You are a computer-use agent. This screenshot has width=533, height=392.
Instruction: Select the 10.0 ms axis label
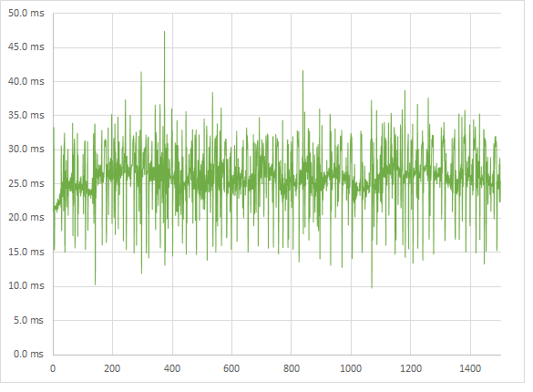pos(26,285)
